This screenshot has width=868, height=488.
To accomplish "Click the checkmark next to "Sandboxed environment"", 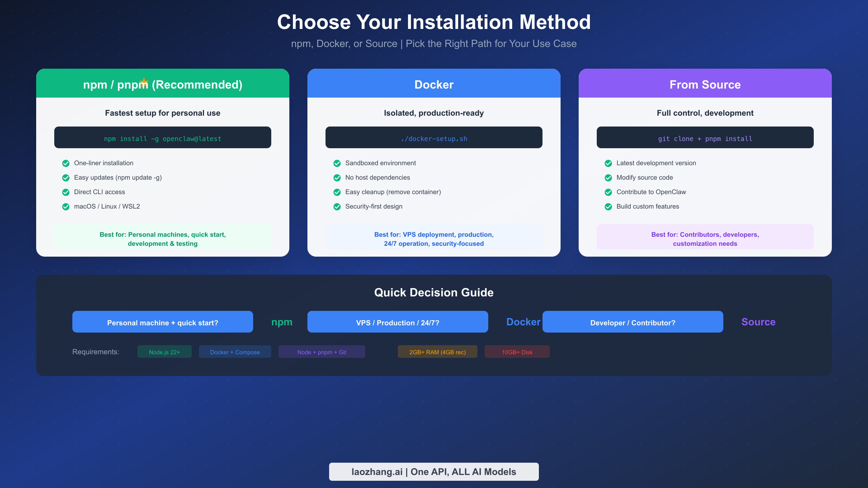I will (336, 163).
